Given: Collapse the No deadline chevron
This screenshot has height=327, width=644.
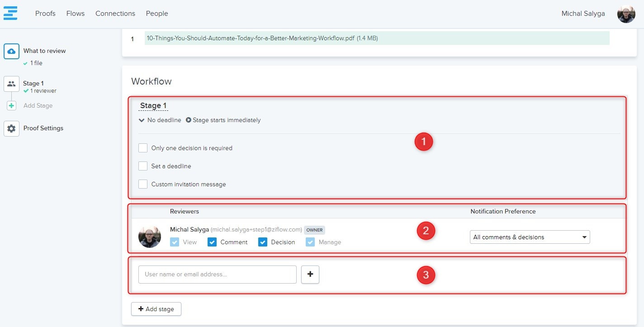Looking at the screenshot, I should tap(142, 120).
